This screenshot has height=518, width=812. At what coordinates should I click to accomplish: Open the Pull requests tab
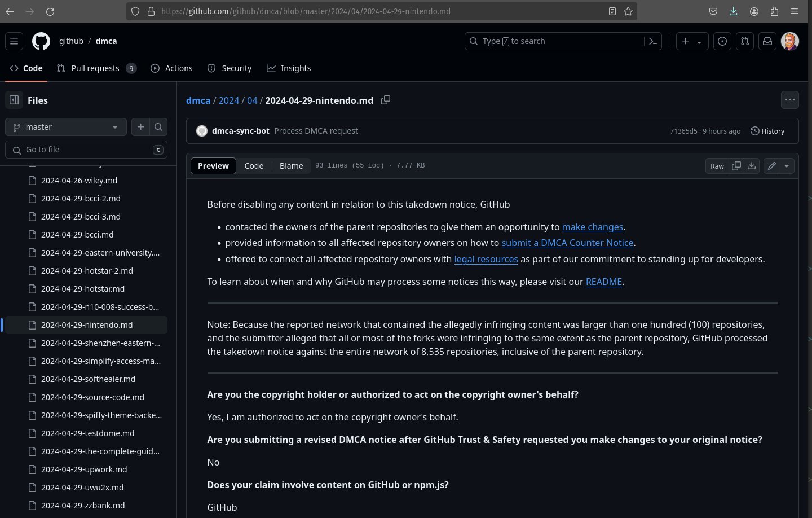[96, 68]
